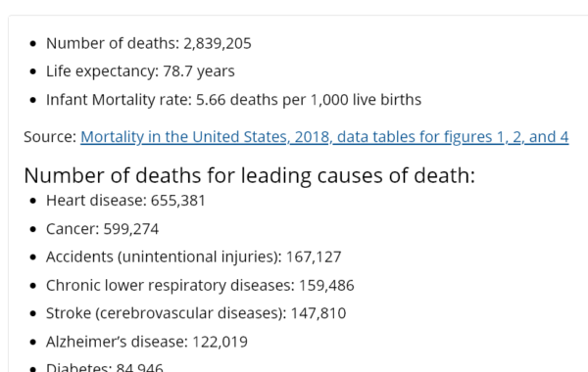
Task: Select the Infant Mortality rate list item
Action: [x=233, y=100]
